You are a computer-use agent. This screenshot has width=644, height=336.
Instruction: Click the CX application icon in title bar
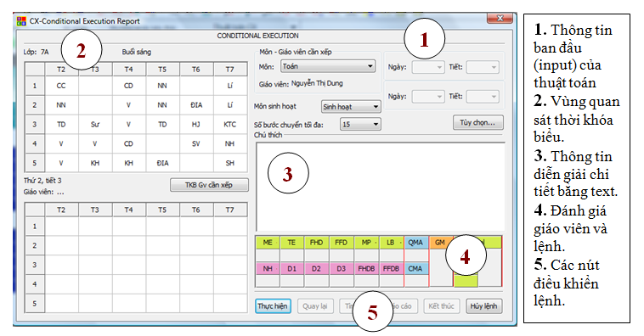click(x=21, y=21)
